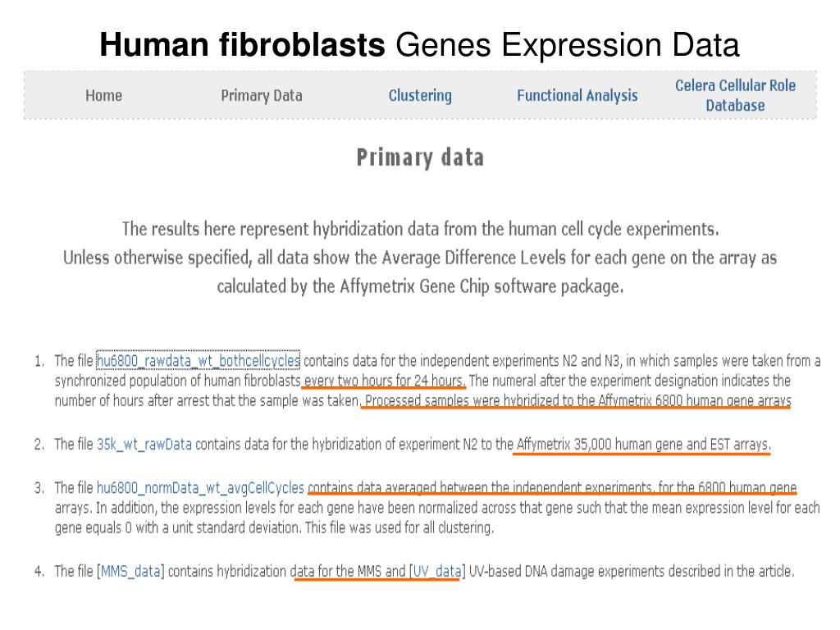Click the UV_data file link
Screen dimensions: 840x630
click(436, 571)
